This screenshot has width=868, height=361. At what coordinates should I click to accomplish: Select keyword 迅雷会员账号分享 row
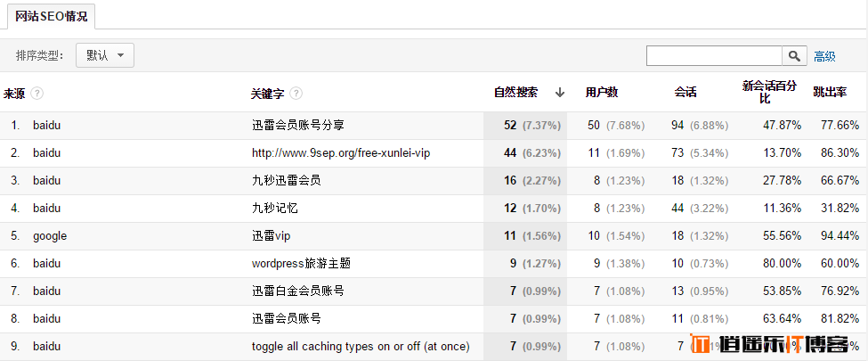pyautogui.click(x=297, y=126)
